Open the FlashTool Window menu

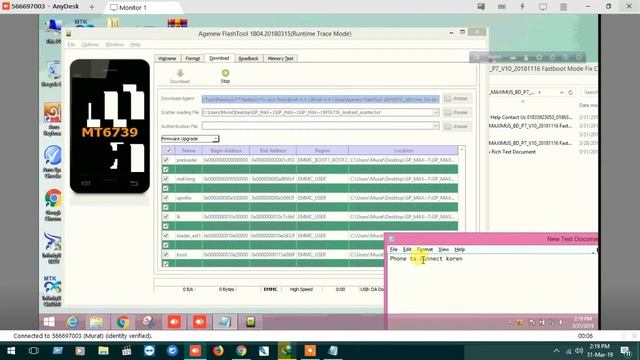pos(114,44)
